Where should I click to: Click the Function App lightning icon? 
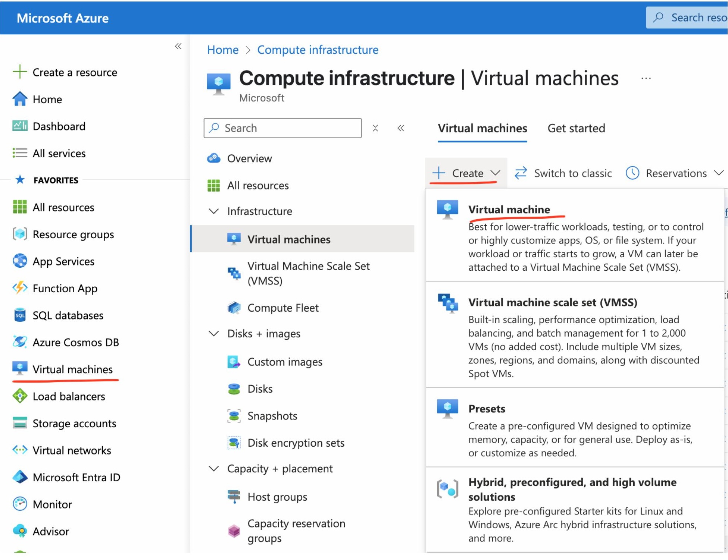click(20, 288)
